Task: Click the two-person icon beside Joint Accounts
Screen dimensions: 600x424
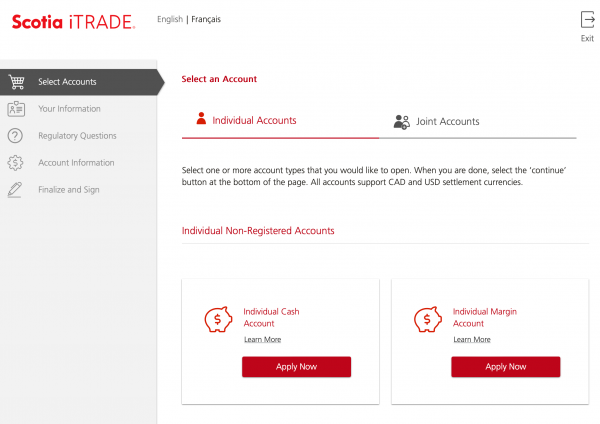Action: [402, 122]
